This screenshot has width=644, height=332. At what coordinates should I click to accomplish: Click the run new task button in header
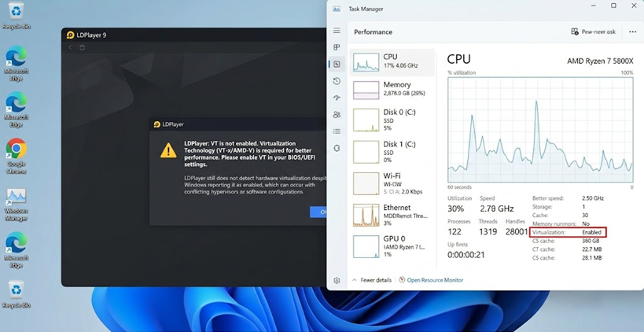593,31
